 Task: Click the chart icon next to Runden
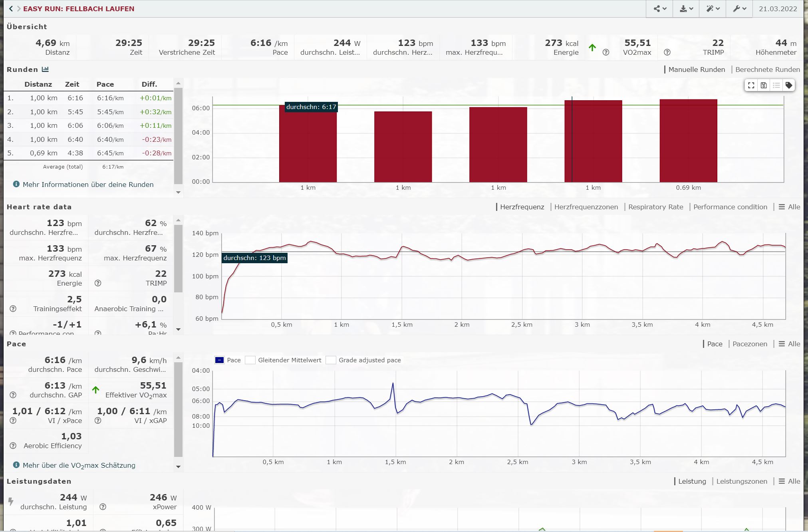pyautogui.click(x=46, y=69)
